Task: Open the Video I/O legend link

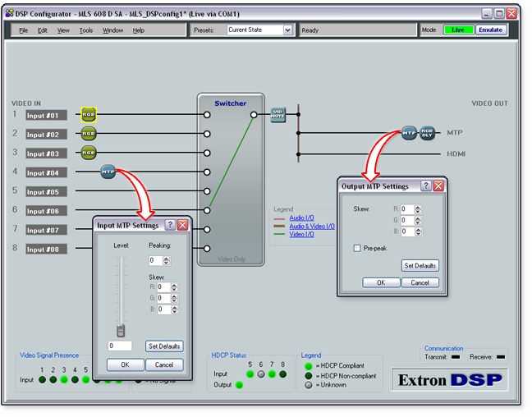Action: coord(301,234)
